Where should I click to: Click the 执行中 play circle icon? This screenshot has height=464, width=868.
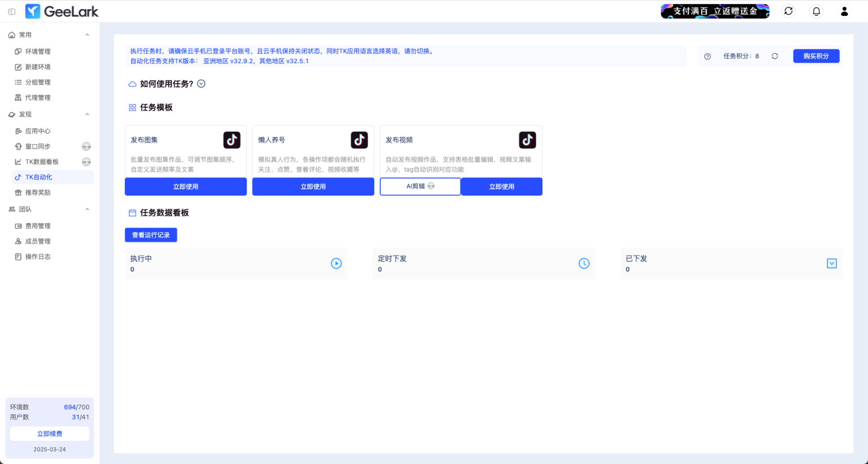point(336,263)
